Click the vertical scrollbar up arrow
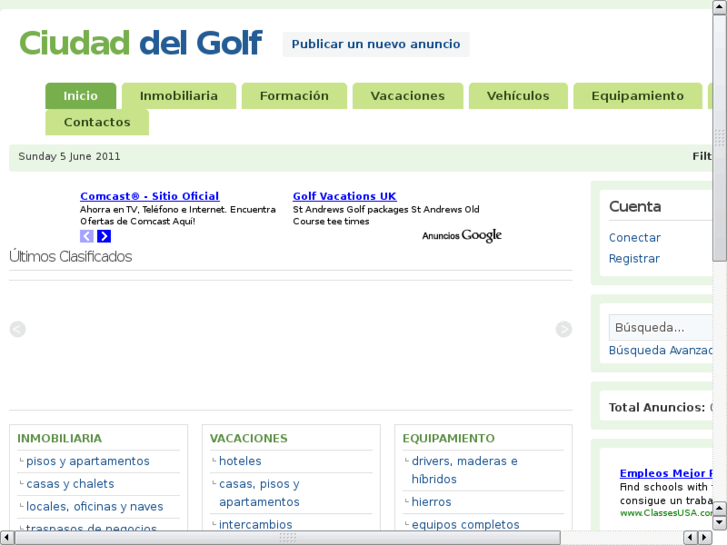This screenshot has width=727, height=545. pyautogui.click(x=720, y=8)
